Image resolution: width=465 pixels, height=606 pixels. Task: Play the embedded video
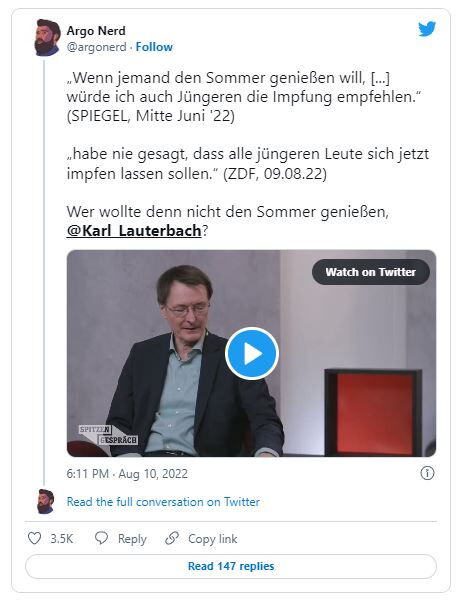click(x=252, y=354)
